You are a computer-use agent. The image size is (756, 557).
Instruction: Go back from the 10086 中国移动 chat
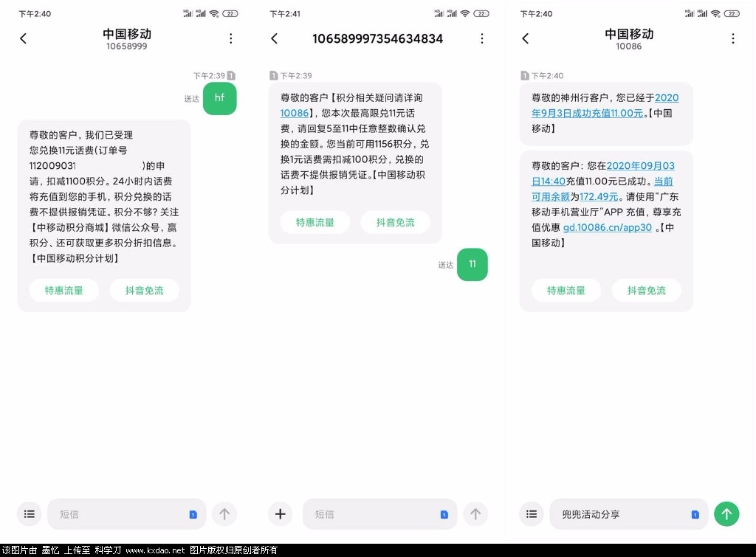(526, 38)
